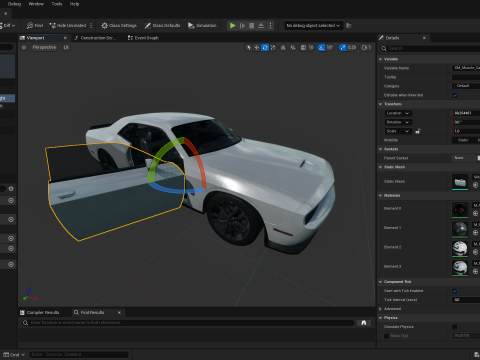Toggle surface snapping icon

click(x=293, y=48)
